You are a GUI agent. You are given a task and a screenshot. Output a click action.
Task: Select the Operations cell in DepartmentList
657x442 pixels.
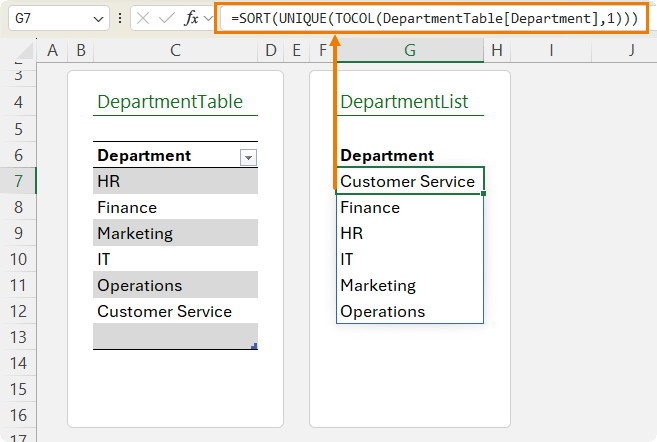pyautogui.click(x=410, y=311)
